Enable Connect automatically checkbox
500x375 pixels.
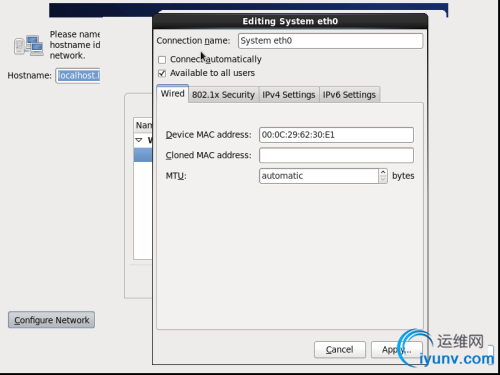(162, 60)
